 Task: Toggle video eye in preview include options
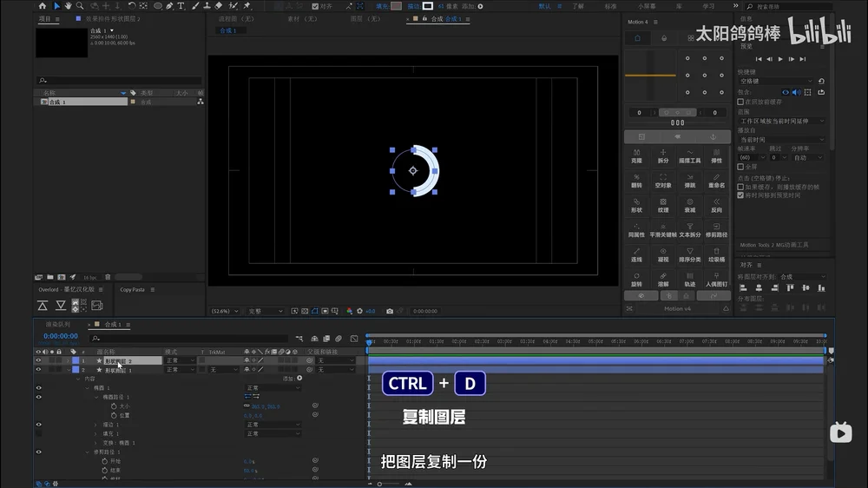(785, 93)
